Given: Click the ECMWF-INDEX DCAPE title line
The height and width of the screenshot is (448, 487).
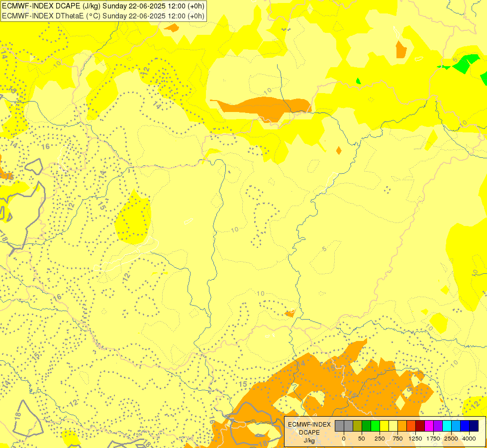Looking at the screenshot, I should [x=103, y=5].
